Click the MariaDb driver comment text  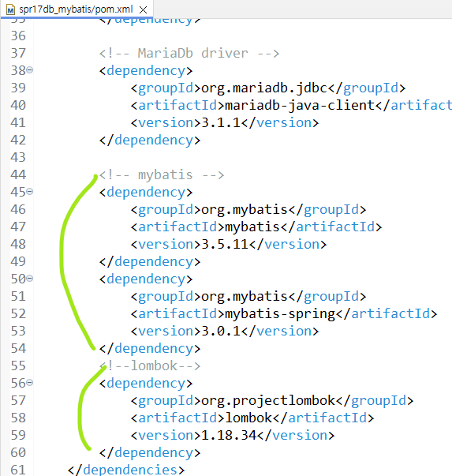tap(189, 53)
